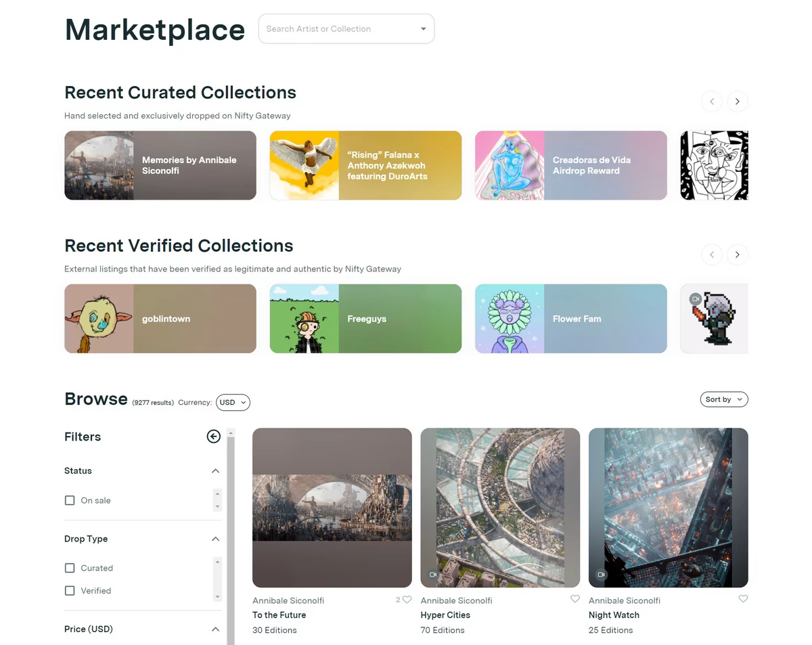Click the Night Watch title
Screen dimensions: 812x645
tap(614, 615)
